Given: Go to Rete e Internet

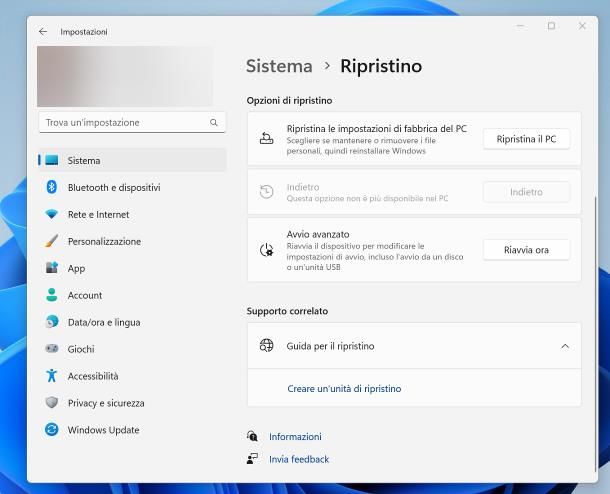Looking at the screenshot, I should pyautogui.click(x=132, y=214).
